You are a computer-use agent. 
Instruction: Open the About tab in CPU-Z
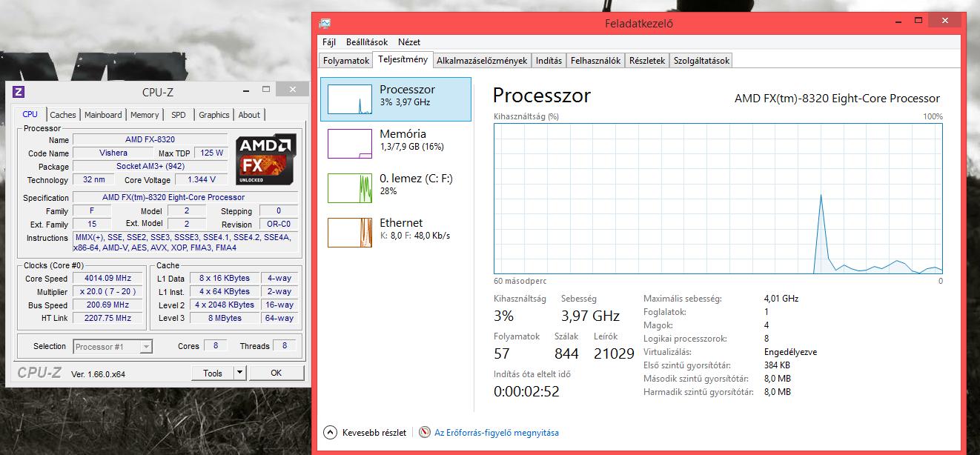[x=249, y=115]
